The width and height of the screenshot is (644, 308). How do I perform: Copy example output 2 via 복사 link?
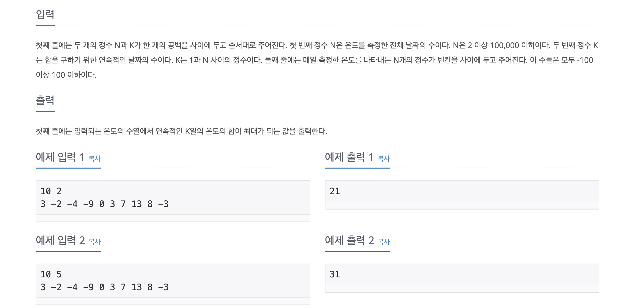tap(384, 242)
